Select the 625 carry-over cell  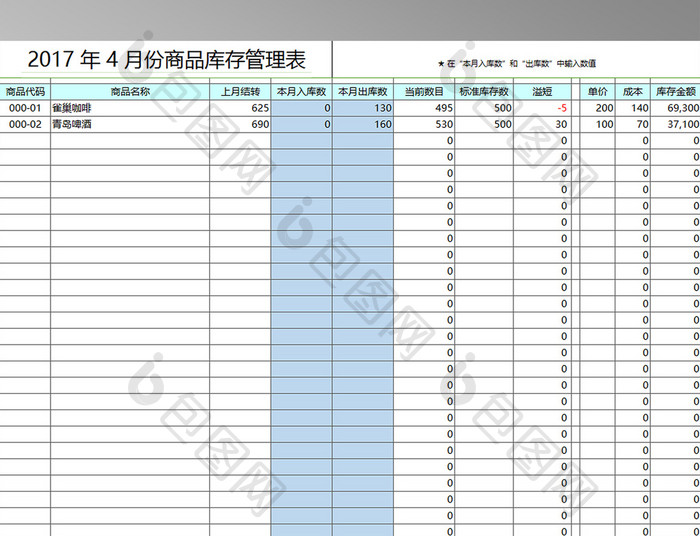pyautogui.click(x=240, y=108)
